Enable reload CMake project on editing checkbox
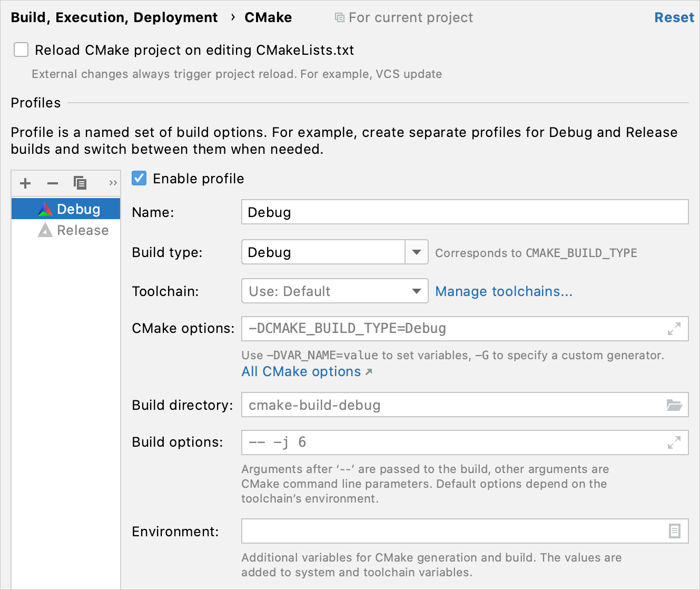 21,50
